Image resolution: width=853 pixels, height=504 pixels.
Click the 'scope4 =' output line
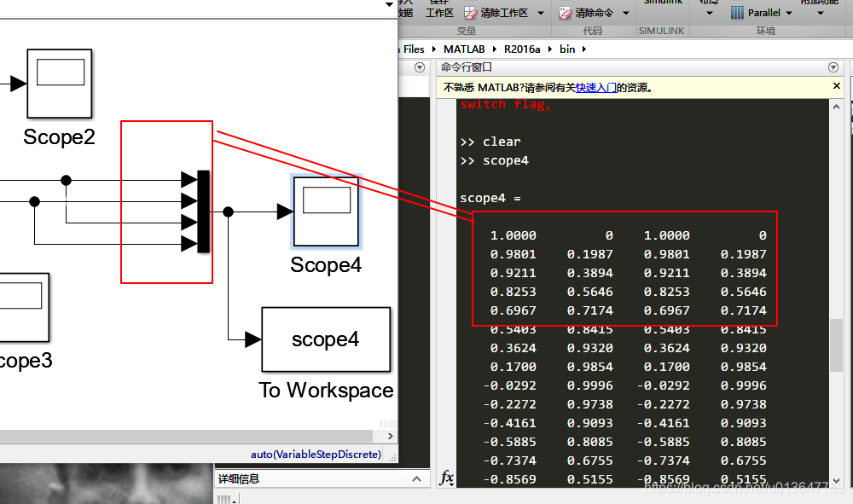pos(490,199)
